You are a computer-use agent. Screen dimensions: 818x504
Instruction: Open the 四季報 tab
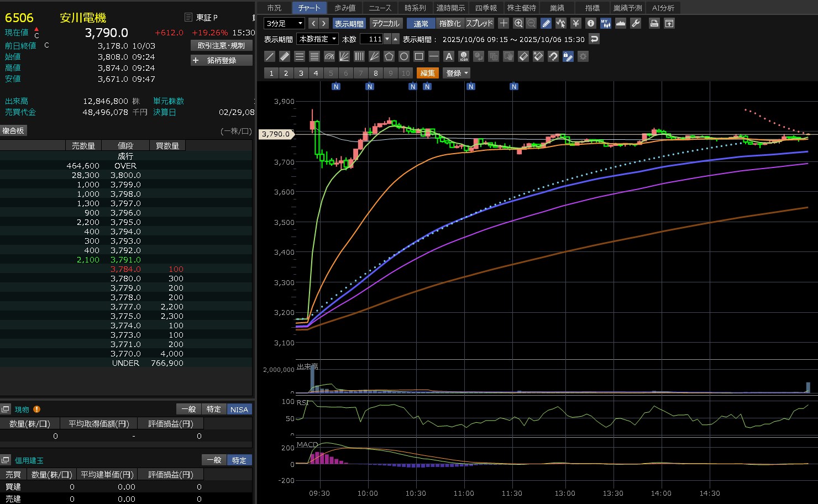pyautogui.click(x=486, y=8)
